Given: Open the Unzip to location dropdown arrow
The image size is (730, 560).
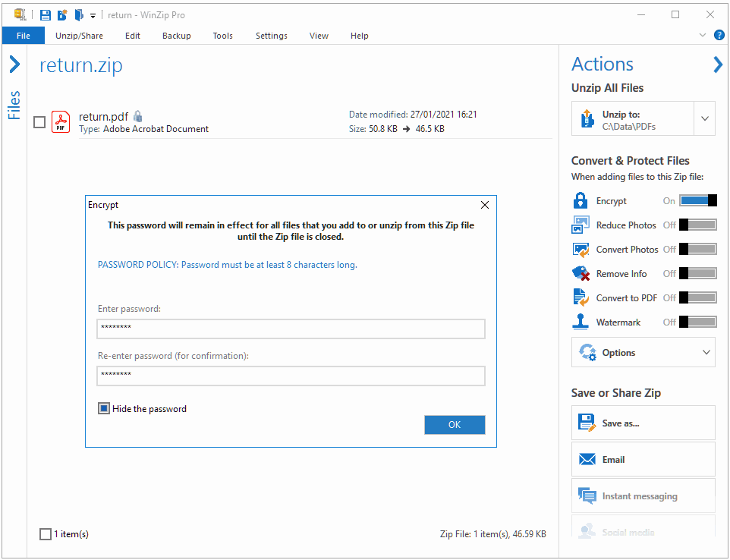Looking at the screenshot, I should coord(705,118).
